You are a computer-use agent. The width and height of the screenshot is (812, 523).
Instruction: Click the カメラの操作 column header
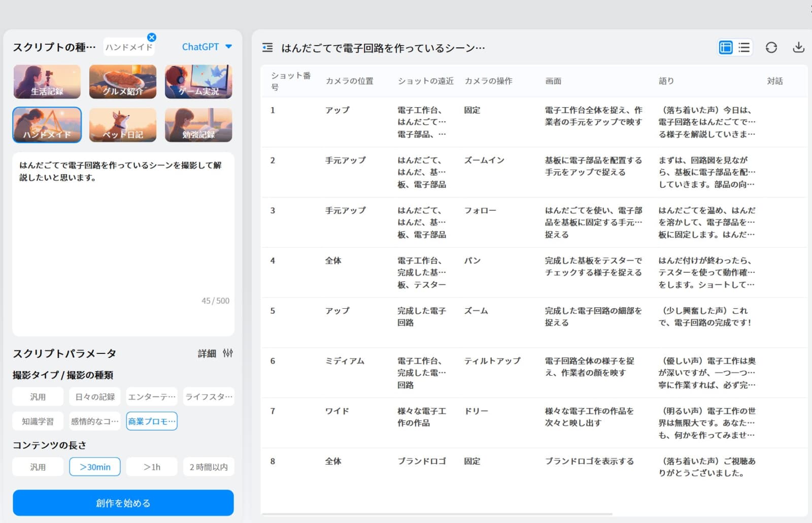pyautogui.click(x=488, y=81)
